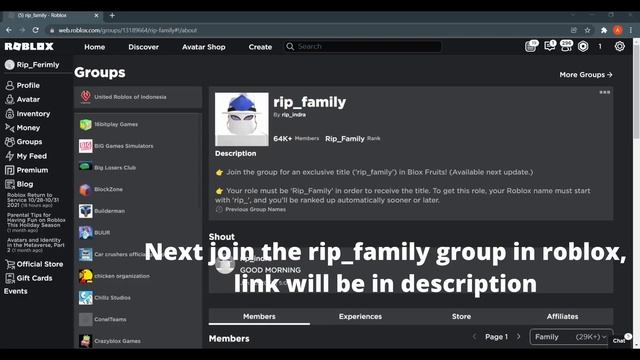This screenshot has height=360, width=640.
Task: Select Crazyblox Games group
Action: point(138,341)
